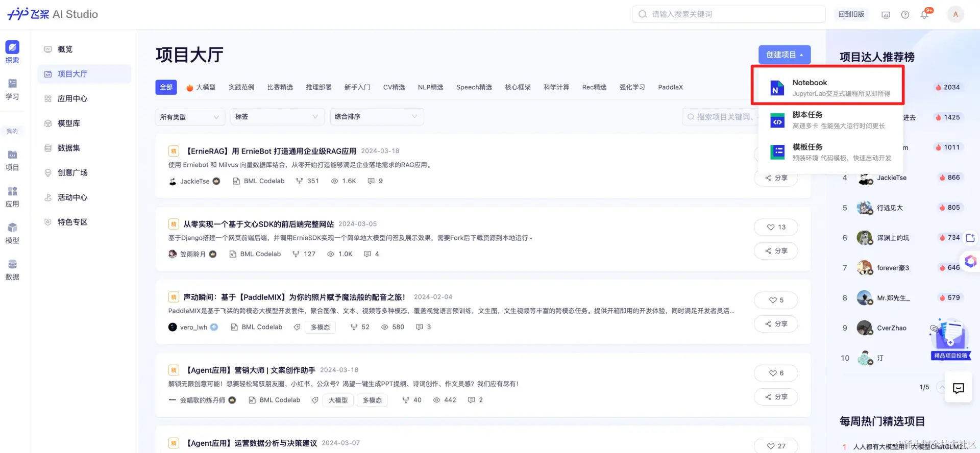Share the ErnieRAG project
This screenshot has height=453, width=980.
[x=776, y=178]
